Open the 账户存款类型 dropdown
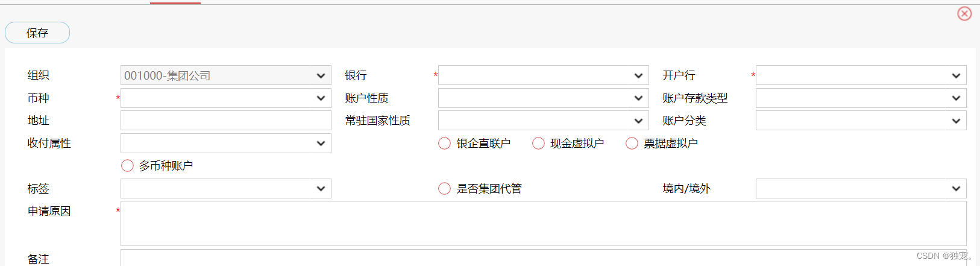 [x=861, y=98]
